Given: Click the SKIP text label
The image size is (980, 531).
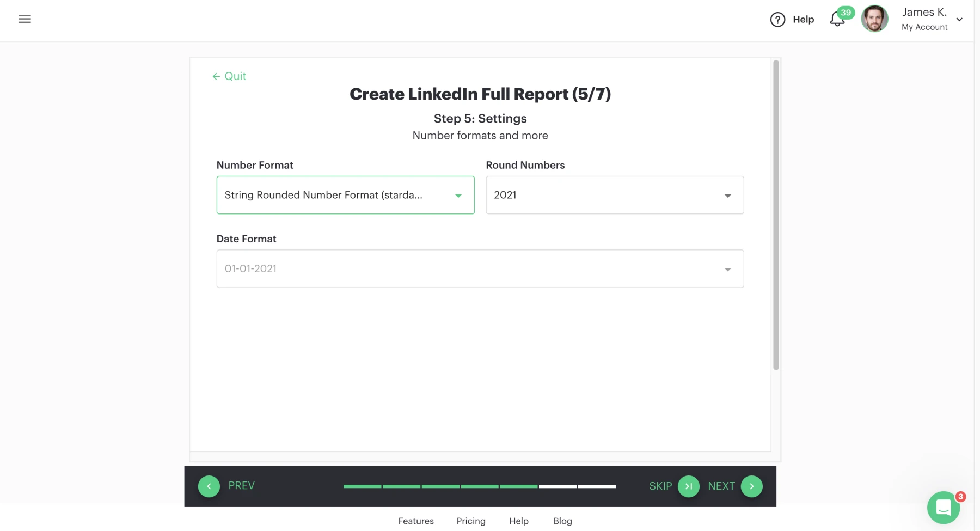Looking at the screenshot, I should (660, 486).
